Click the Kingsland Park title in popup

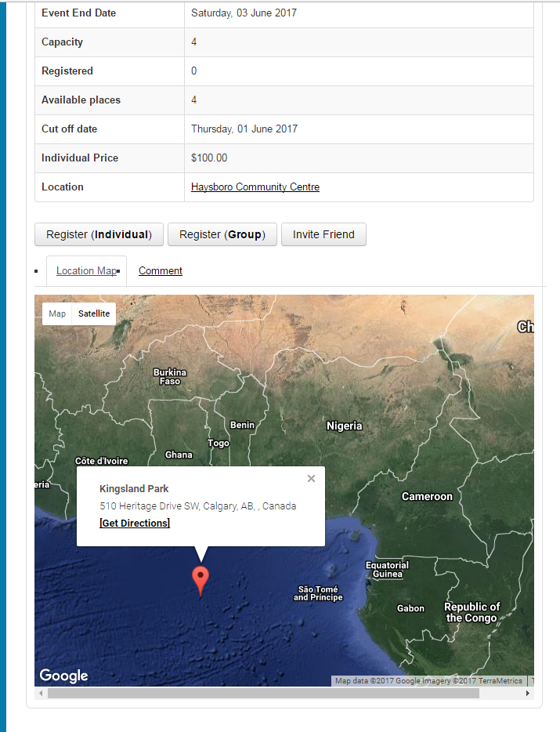pos(134,488)
